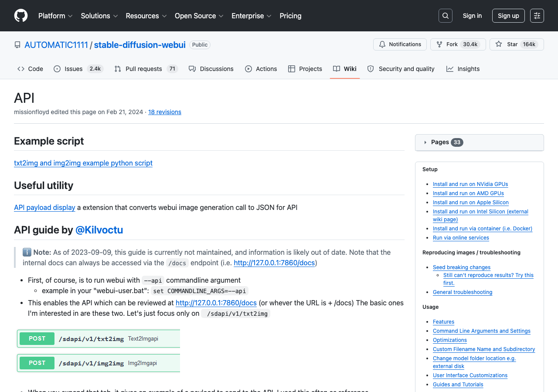This screenshot has width=558, height=392.
Task: Click the Issues tab circle icon
Action: tap(57, 69)
